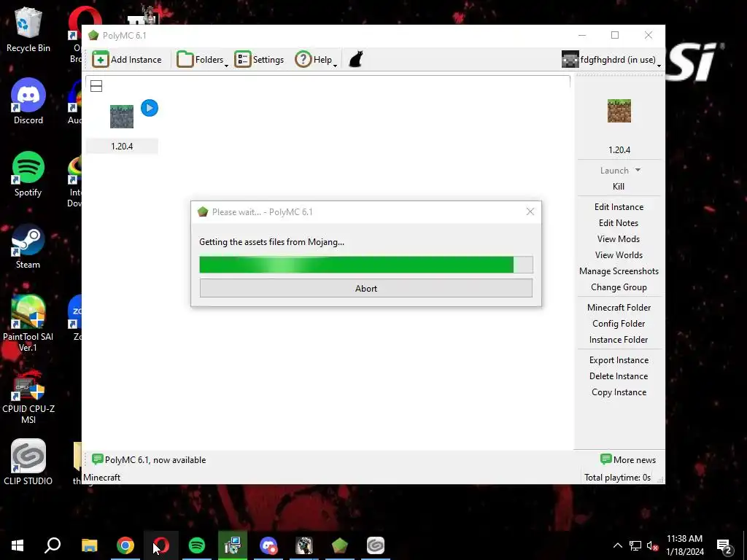Image resolution: width=747 pixels, height=560 pixels.
Task: Click the assets download progress bar
Action: (366, 265)
